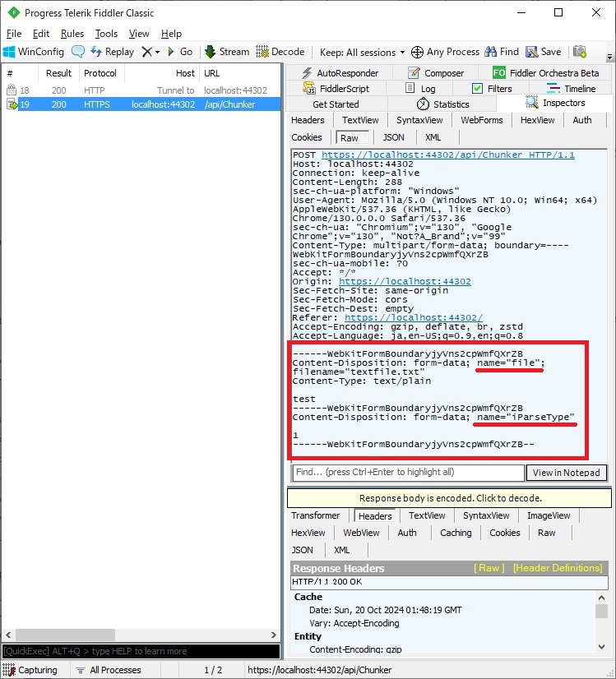This screenshot has height=679, width=616.
Task: Open response Transformer tab
Action: tap(315, 515)
